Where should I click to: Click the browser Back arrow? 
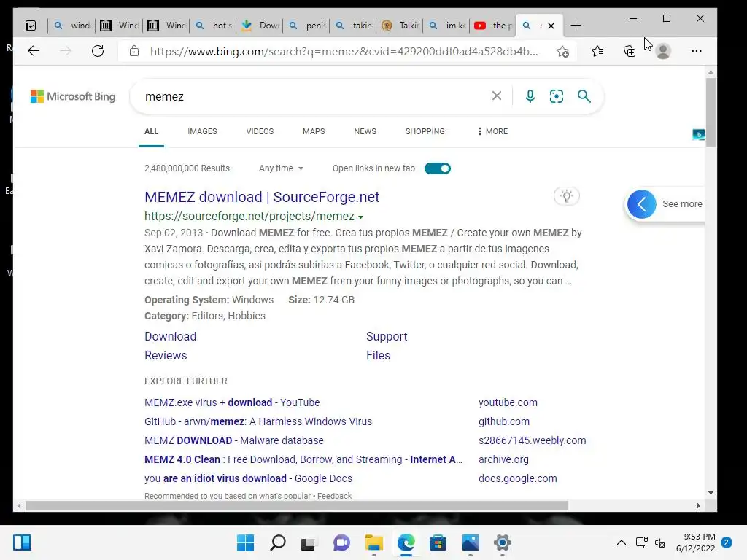point(34,51)
